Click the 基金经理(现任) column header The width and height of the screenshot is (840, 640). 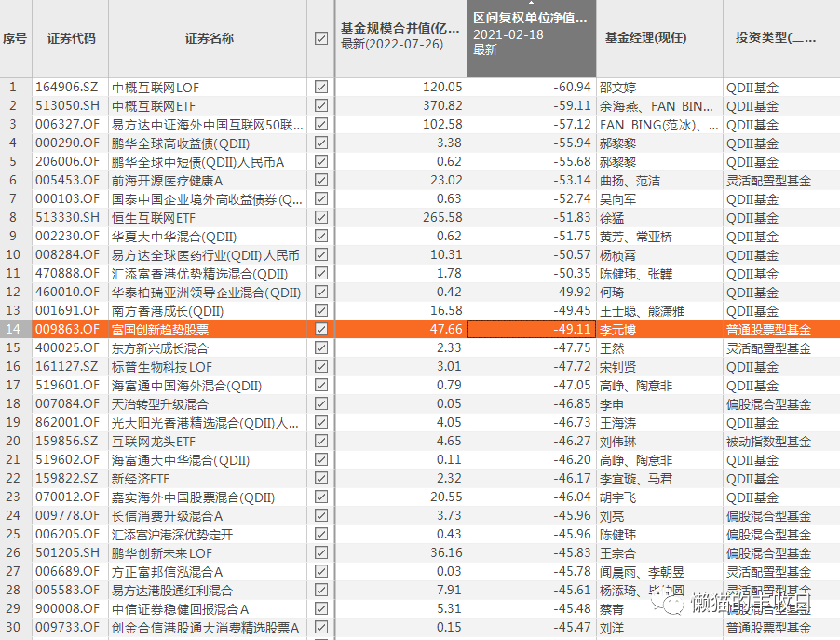click(x=659, y=38)
